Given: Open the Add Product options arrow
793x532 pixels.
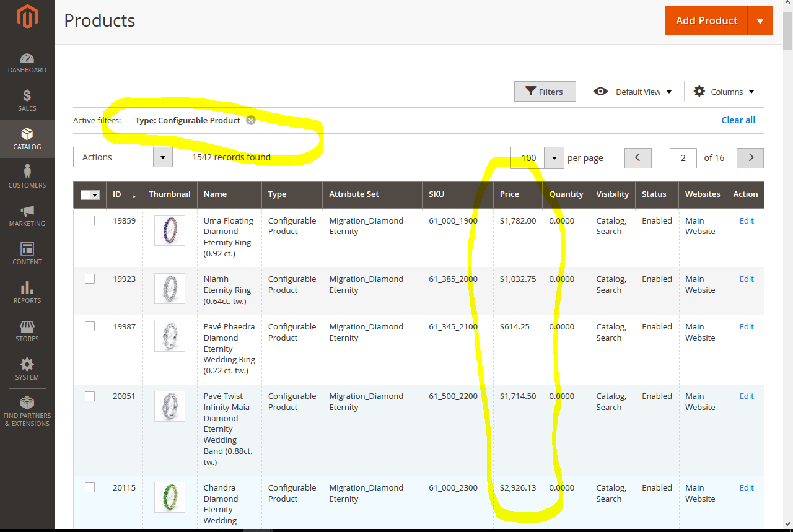Looking at the screenshot, I should pos(760,20).
